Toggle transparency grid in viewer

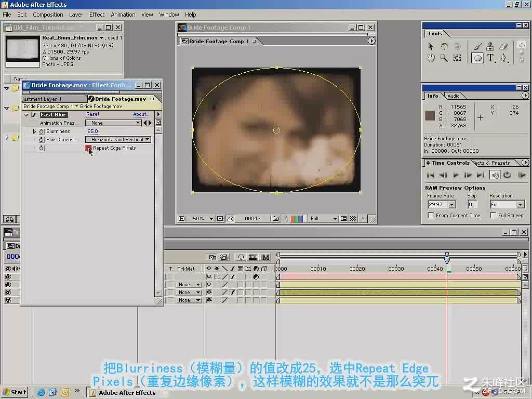pos(353,219)
